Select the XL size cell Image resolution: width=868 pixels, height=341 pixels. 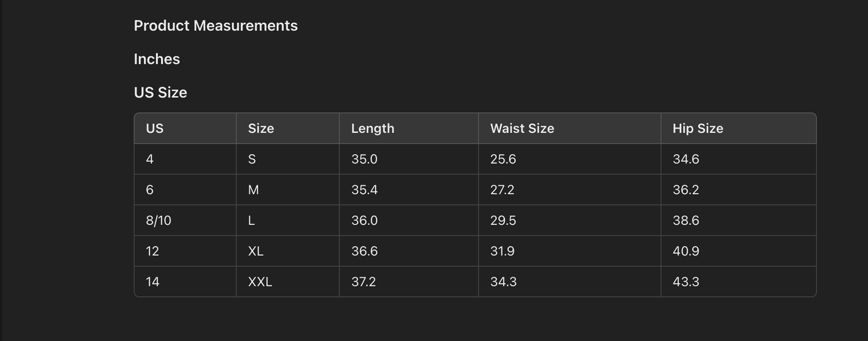256,251
